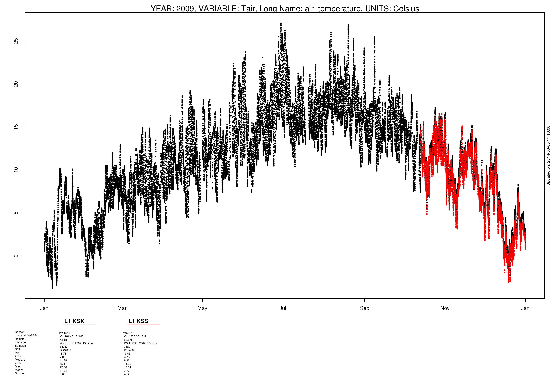Click the max value 16.54

pos(127,367)
